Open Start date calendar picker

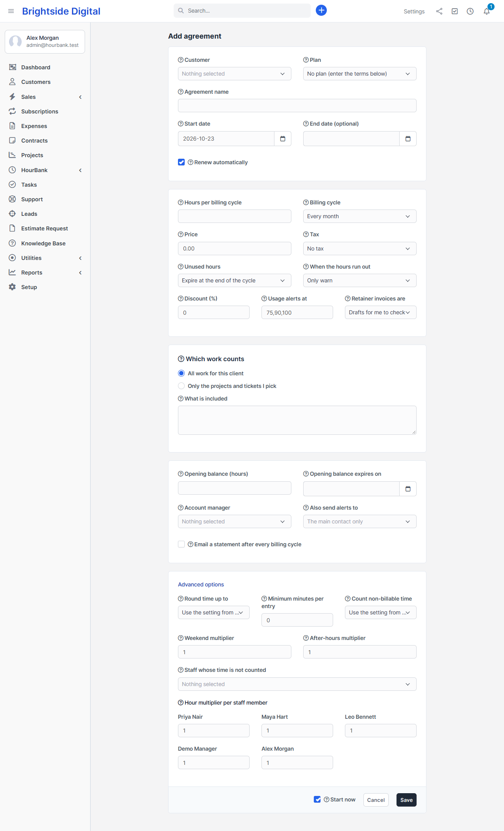[x=283, y=139]
